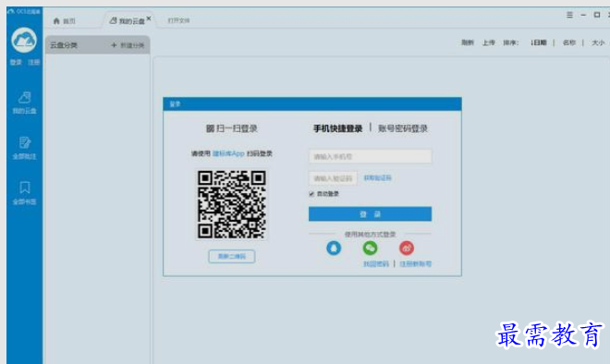Log in with the QQ penguin icon
This screenshot has height=364, width=610.
coord(334,248)
